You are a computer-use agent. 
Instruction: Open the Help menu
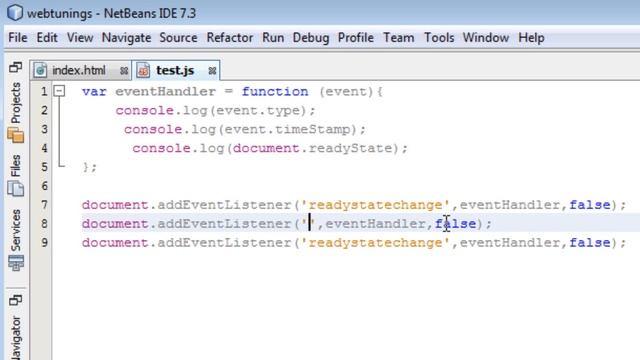point(531,38)
